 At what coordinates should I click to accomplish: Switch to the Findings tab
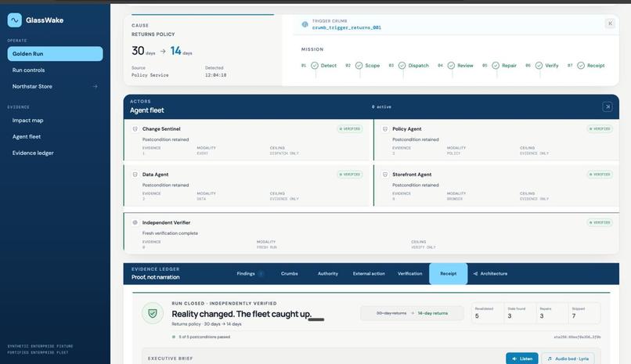[250, 274]
